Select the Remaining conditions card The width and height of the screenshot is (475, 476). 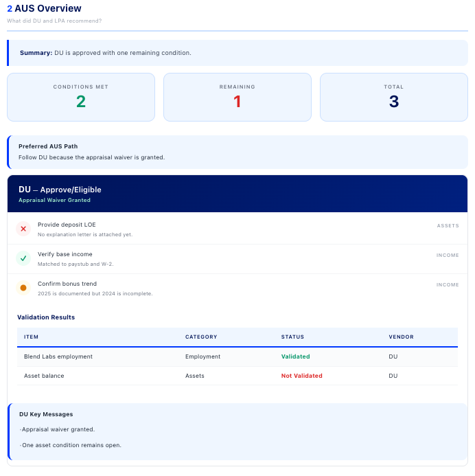tap(237, 97)
